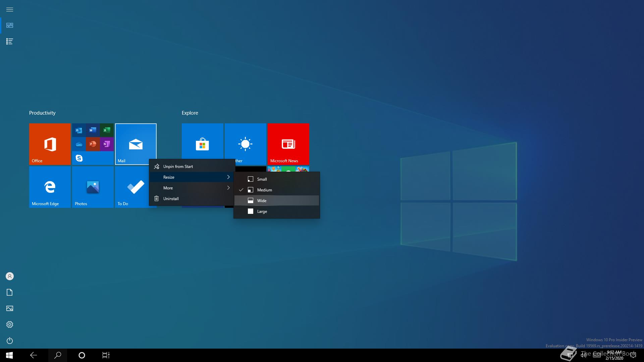644x362 pixels.
Task: Open the To Do tile
Action: point(132,187)
